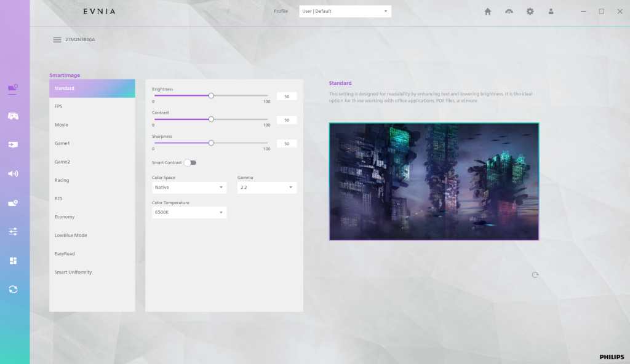This screenshot has width=630, height=364.
Task: Open the gaming controller section in sidebar
Action: [x=13, y=116]
